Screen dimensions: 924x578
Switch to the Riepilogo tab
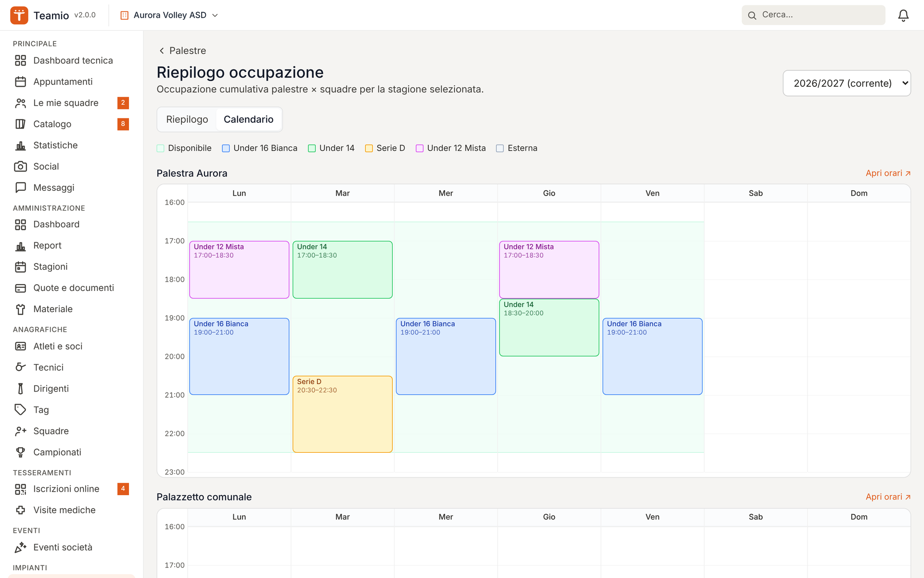pos(187,119)
